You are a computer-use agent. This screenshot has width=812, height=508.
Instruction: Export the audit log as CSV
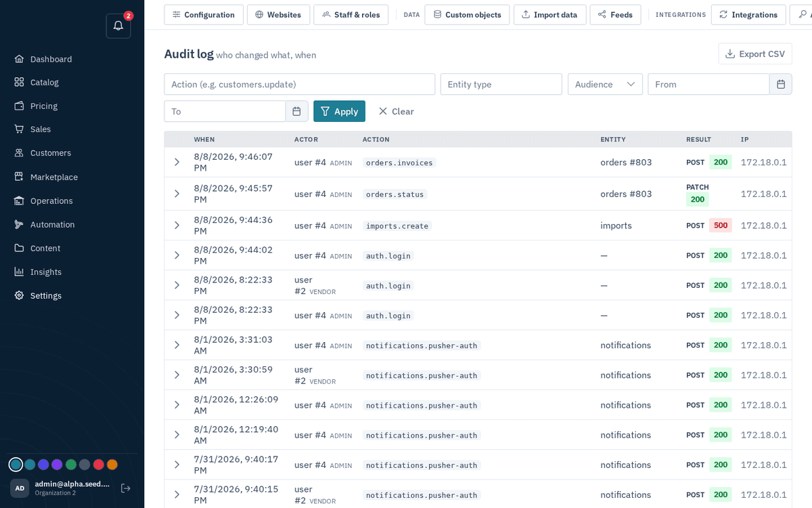(x=755, y=54)
